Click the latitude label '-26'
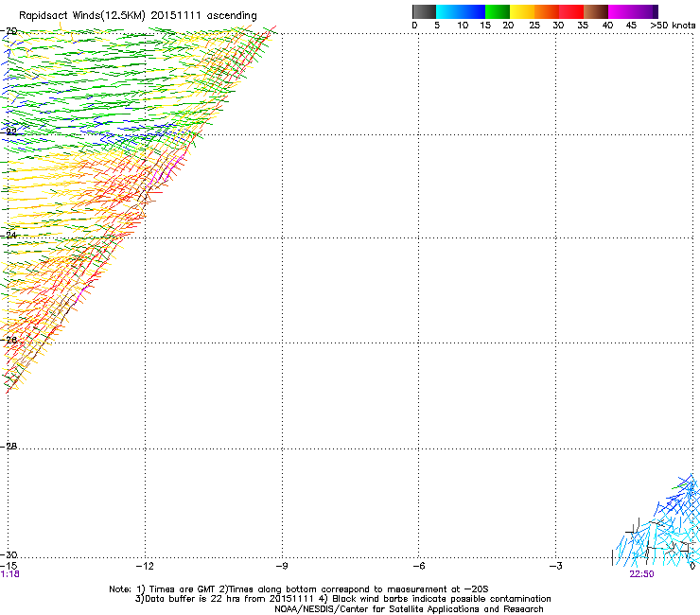The height and width of the screenshot is (615, 700). 9,340
